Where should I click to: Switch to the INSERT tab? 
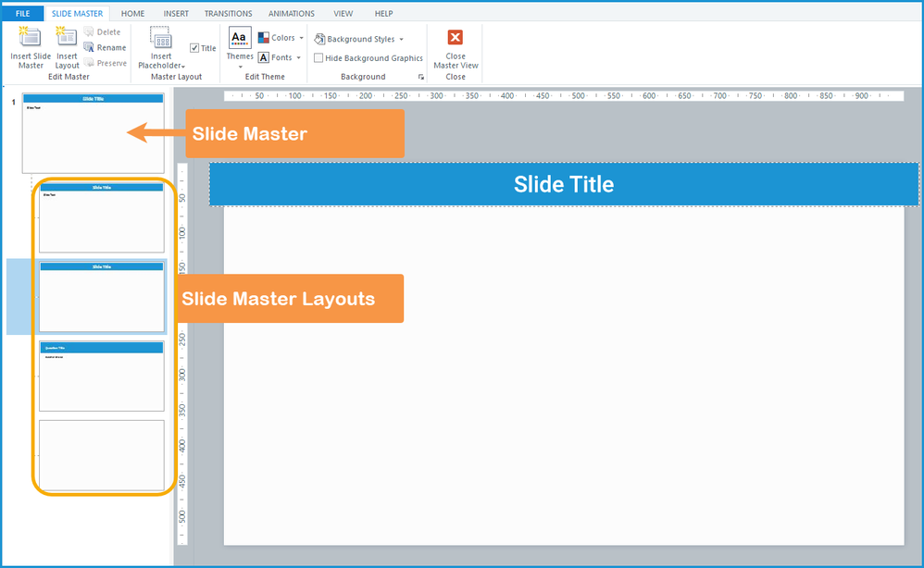(x=176, y=13)
